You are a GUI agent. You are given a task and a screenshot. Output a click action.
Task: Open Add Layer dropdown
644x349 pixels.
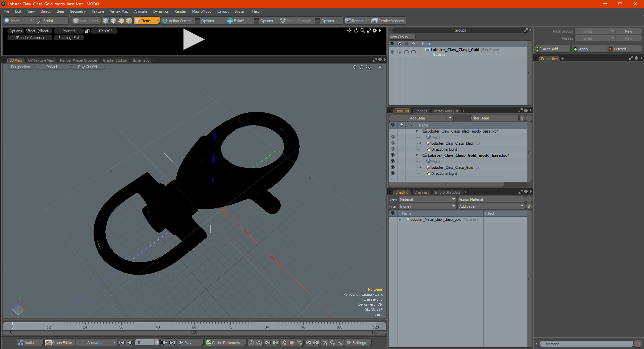pyautogui.click(x=491, y=206)
